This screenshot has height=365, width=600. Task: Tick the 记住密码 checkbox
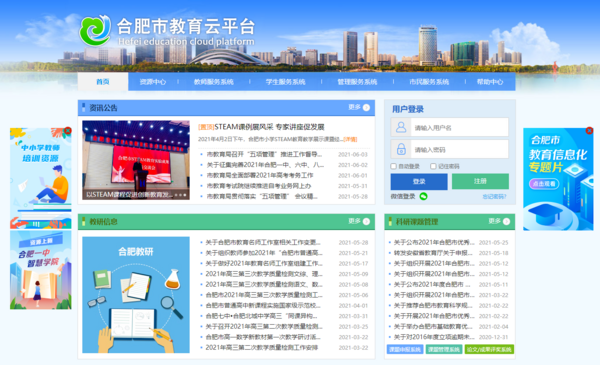coord(433,166)
